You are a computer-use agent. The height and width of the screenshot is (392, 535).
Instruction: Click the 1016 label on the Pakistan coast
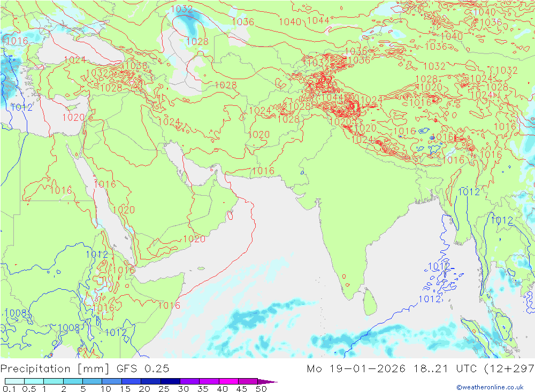263,171
